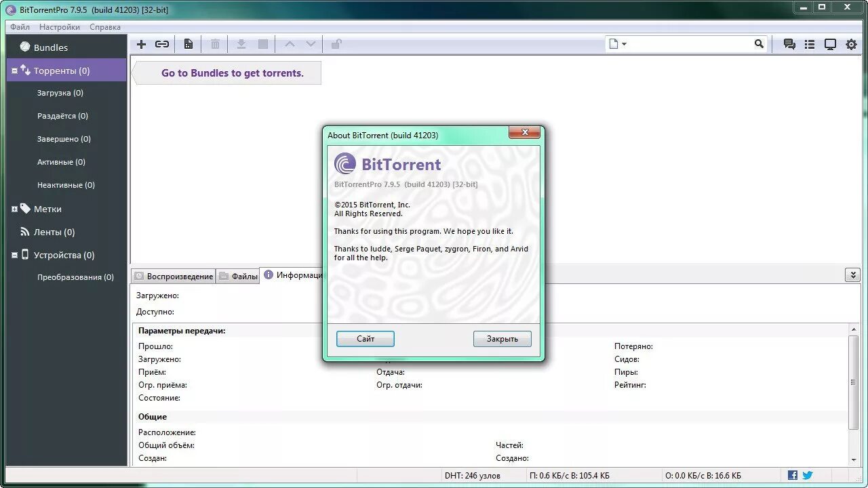The width and height of the screenshot is (868, 488).
Task: Click the Add Torrent plus icon
Action: pyautogui.click(x=141, y=44)
